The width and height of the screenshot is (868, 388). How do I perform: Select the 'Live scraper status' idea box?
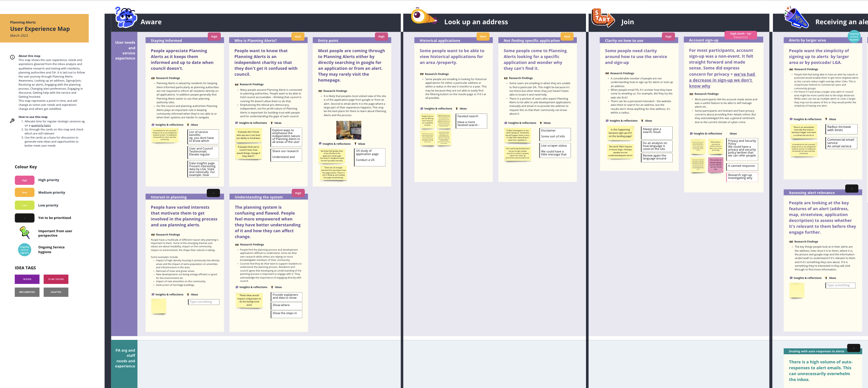click(x=555, y=150)
